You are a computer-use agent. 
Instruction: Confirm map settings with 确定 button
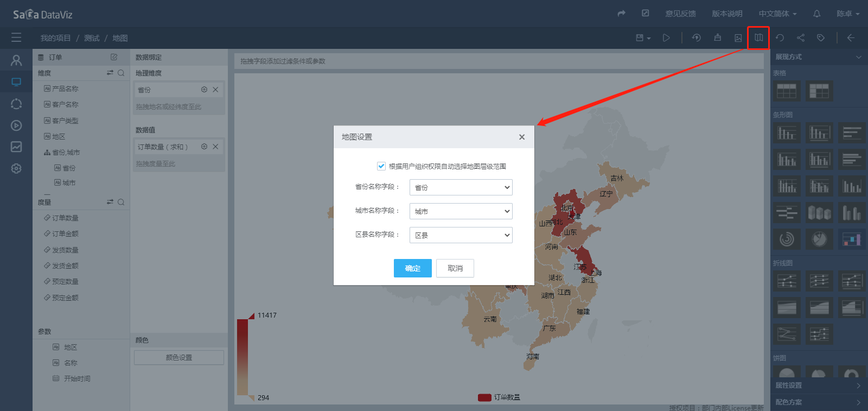tap(412, 268)
